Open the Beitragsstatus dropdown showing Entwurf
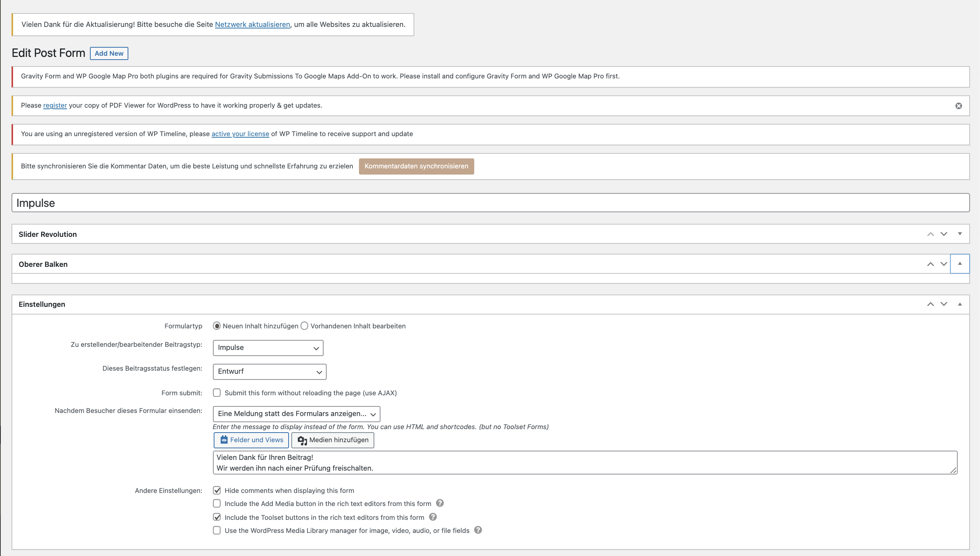The image size is (980, 556). (269, 372)
